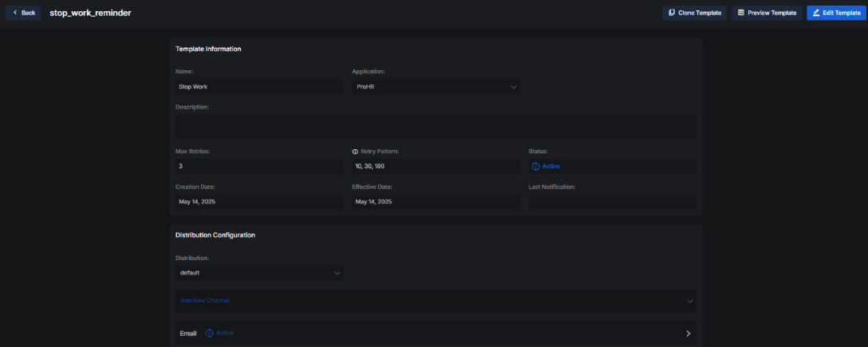868x347 pixels.
Task: Click the Name field containing Stop Work
Action: (x=259, y=86)
